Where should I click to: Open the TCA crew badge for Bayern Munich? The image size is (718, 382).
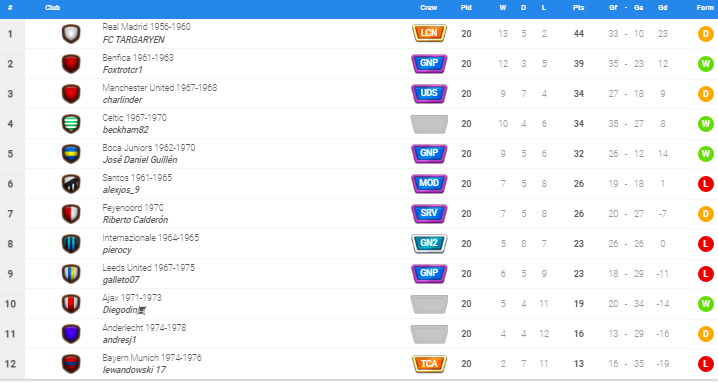pyautogui.click(x=429, y=364)
